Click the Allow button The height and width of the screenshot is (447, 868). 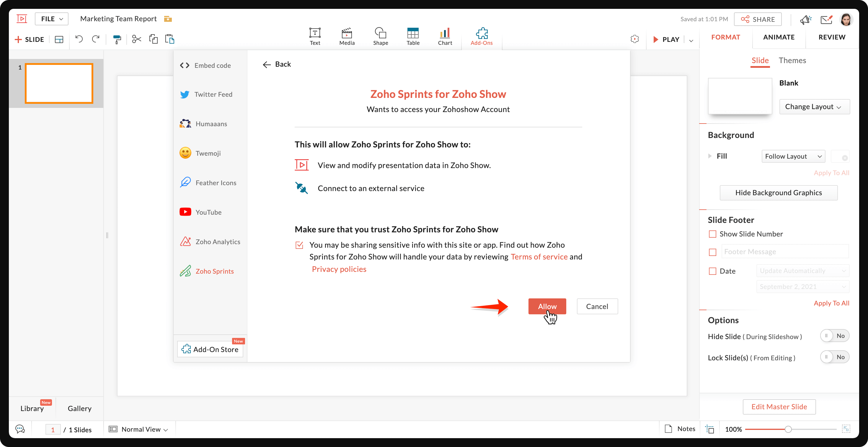[x=547, y=306]
